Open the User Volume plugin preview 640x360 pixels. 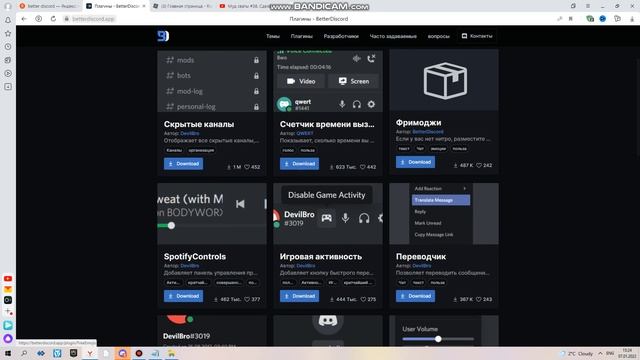click(x=444, y=331)
